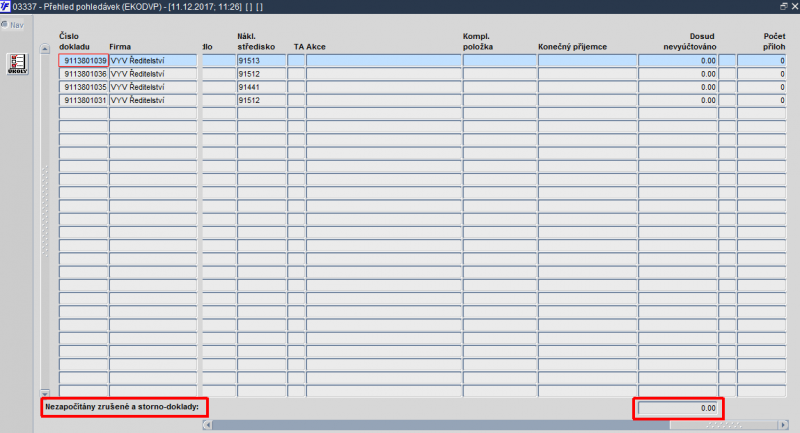Click Počet příloh value in row 9113801036

tap(762, 73)
